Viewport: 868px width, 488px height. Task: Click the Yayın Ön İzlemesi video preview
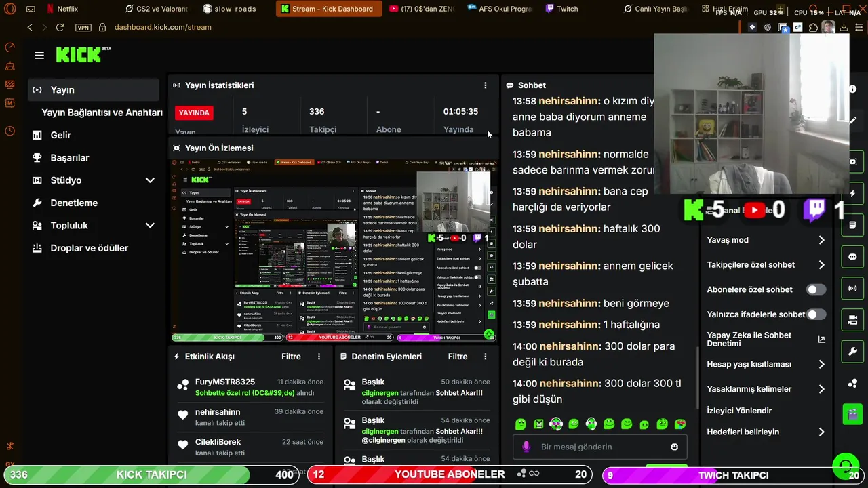[x=333, y=249]
